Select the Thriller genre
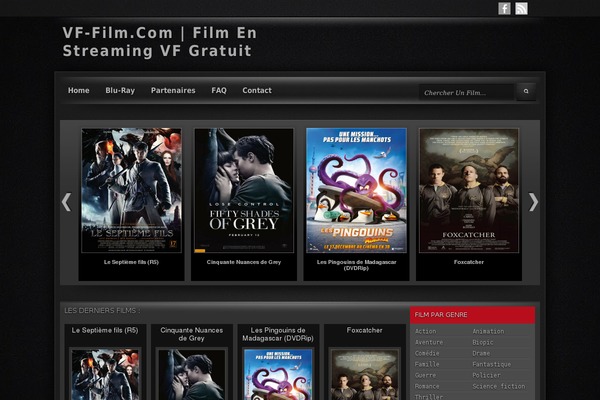Image resolution: width=600 pixels, height=400 pixels. [x=429, y=397]
